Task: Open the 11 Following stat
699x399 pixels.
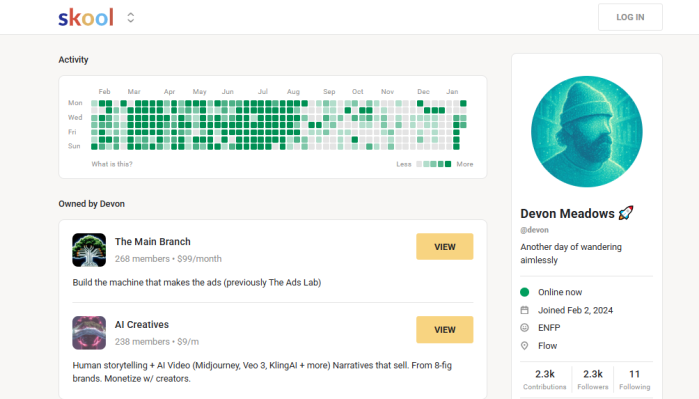Action: point(634,379)
